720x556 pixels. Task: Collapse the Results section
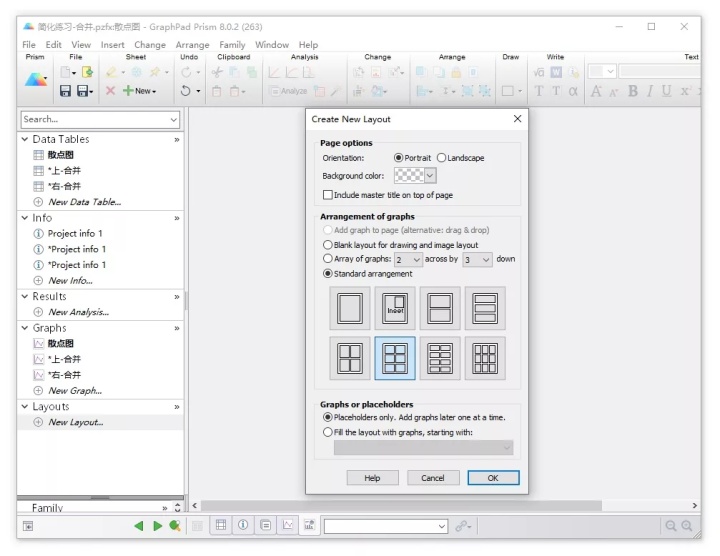coord(25,296)
